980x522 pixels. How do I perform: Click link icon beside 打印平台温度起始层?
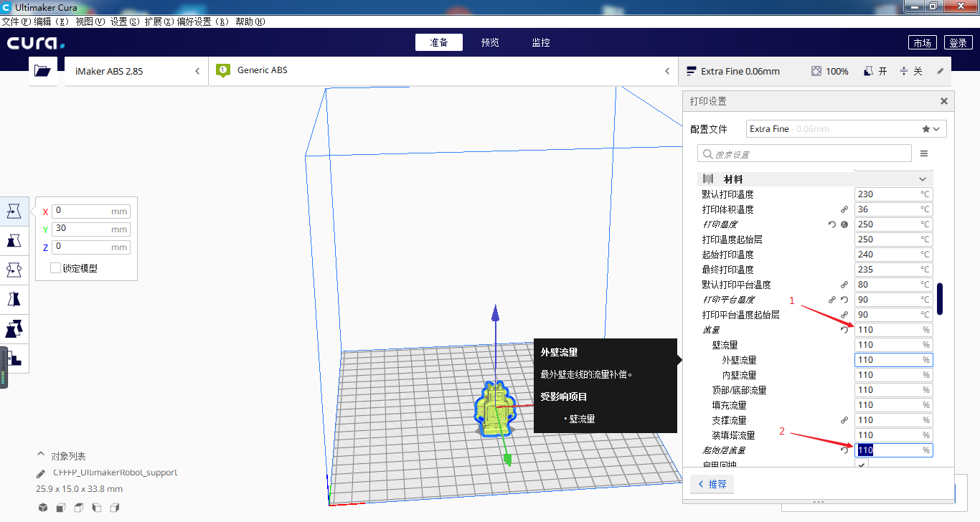point(844,315)
